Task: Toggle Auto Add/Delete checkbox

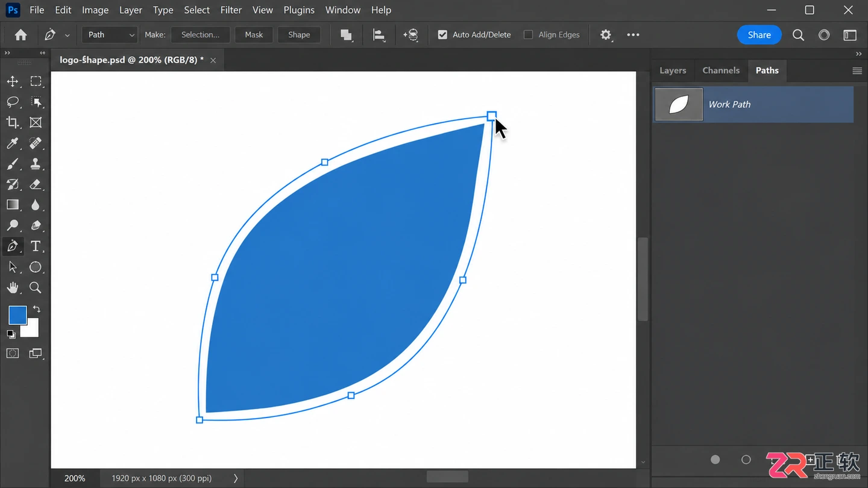Action: (442, 35)
